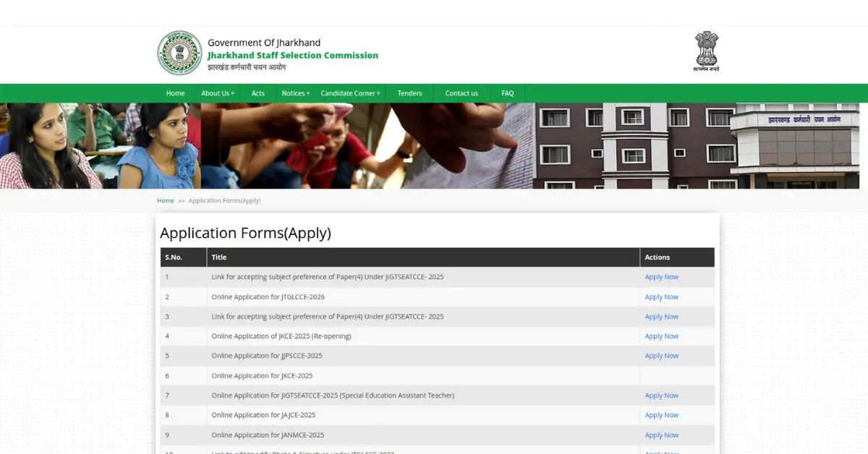Screen dimensions: 868x454
Task: Expand the Candidate Corner menu
Action: [x=351, y=93]
